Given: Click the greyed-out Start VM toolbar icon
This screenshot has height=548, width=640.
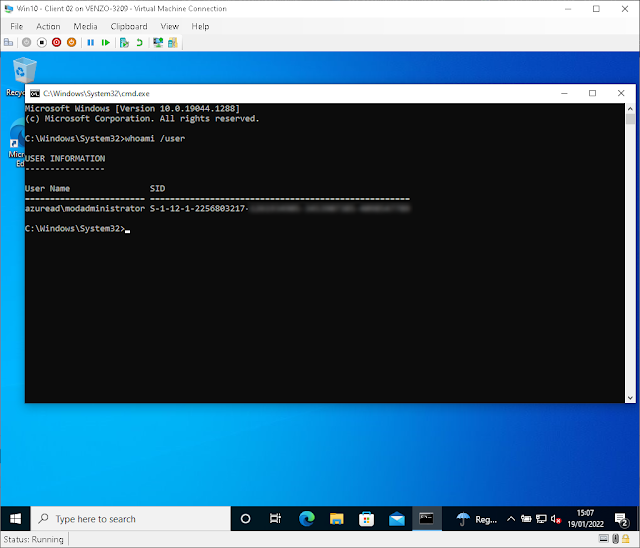Looking at the screenshot, I should (x=27, y=42).
